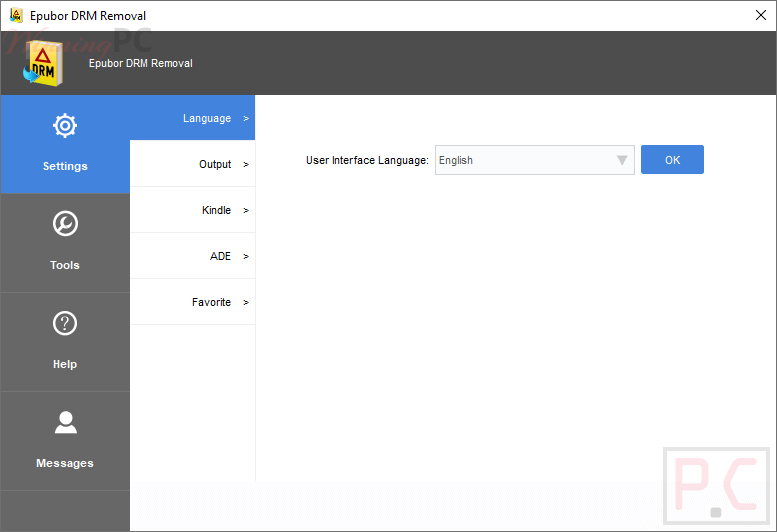Click the Settings label in sidebar
Viewport: 777px width, 532px height.
65,166
